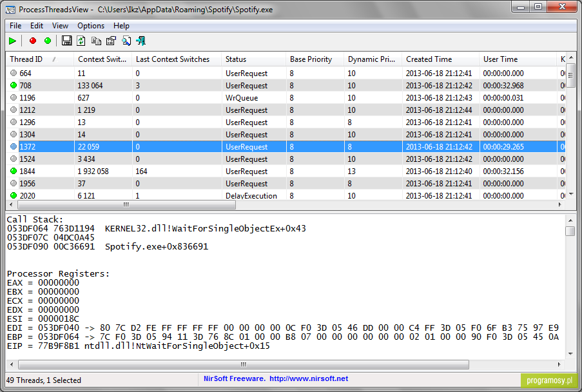The image size is (582, 392).
Task: Sort by Created Time column header
Action: tap(441, 59)
